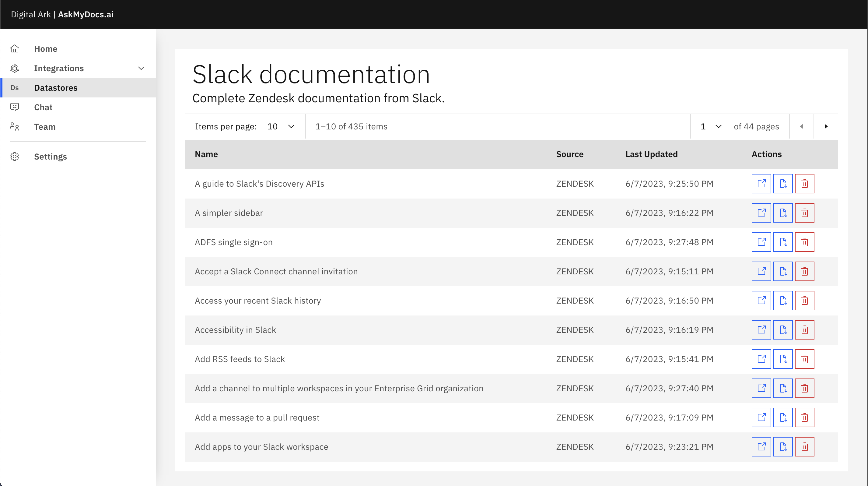
Task: Click the 'Add RSS feeds to Slack' name text
Action: click(240, 359)
